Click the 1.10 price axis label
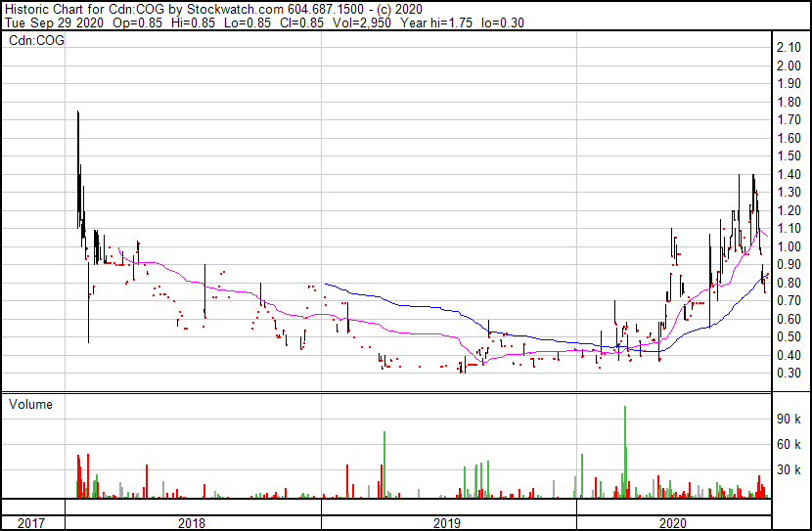Viewport: 812px width, 531px height. coord(789,228)
